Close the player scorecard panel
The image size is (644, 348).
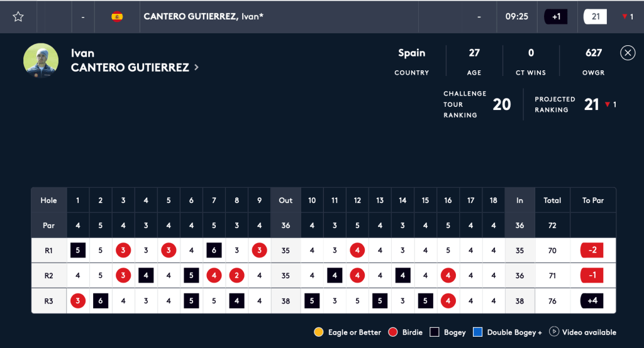(x=628, y=53)
